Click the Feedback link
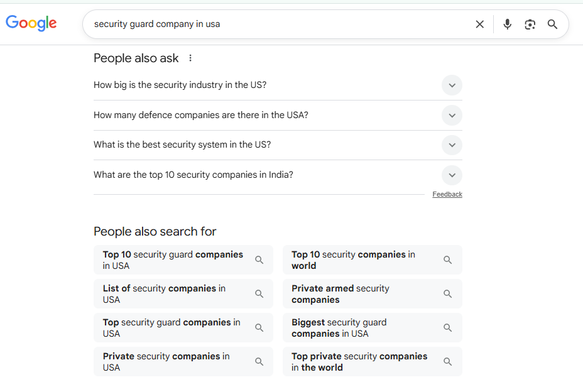Image resolution: width=583 pixels, height=392 pixels. pyautogui.click(x=447, y=195)
